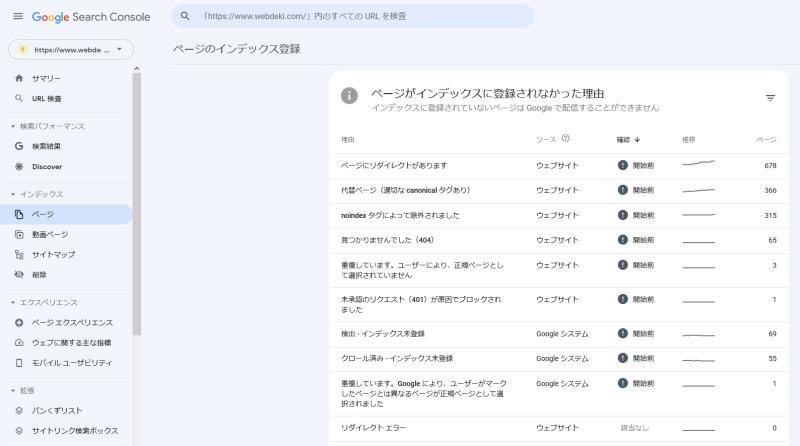The height and width of the screenshot is (446, 800).
Task: Open the property selector dropdown
Action: pos(71,49)
